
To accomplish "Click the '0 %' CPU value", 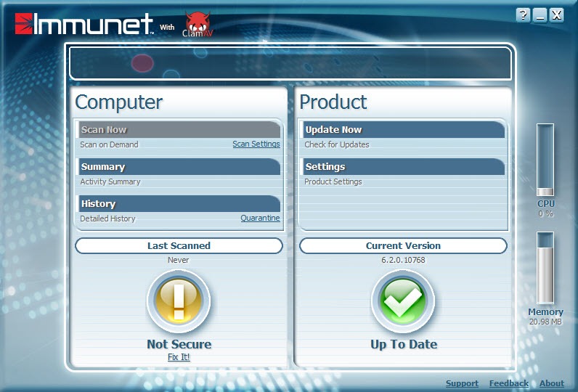I will click(545, 213).
